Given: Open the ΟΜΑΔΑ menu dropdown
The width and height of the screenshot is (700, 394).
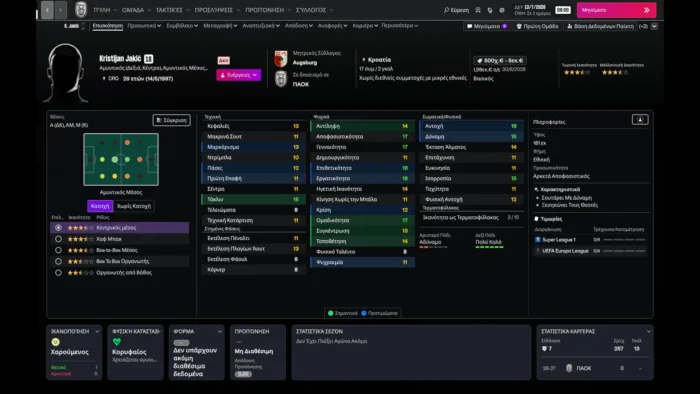Looking at the screenshot, I should click(136, 10).
